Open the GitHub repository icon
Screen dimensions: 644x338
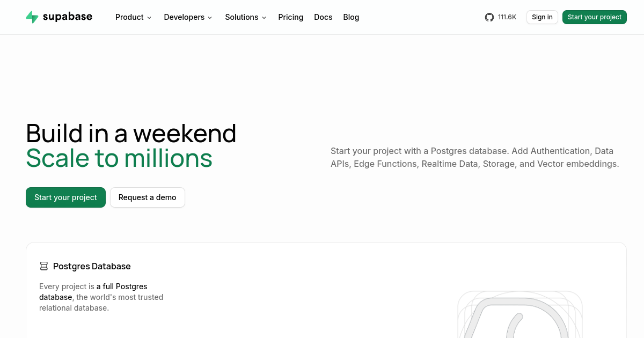(489, 17)
